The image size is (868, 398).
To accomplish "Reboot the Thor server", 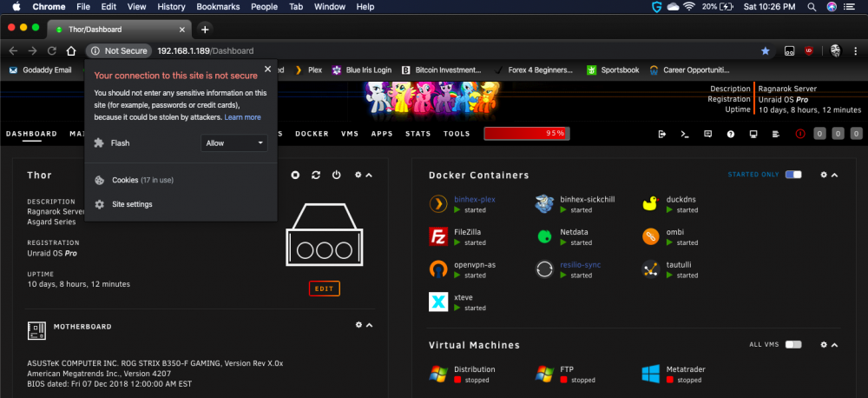I will tap(316, 176).
